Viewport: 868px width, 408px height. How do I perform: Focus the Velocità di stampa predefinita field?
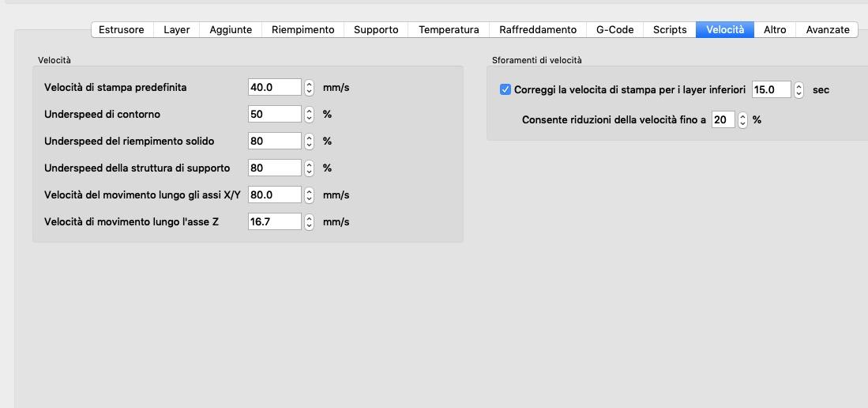tap(275, 88)
